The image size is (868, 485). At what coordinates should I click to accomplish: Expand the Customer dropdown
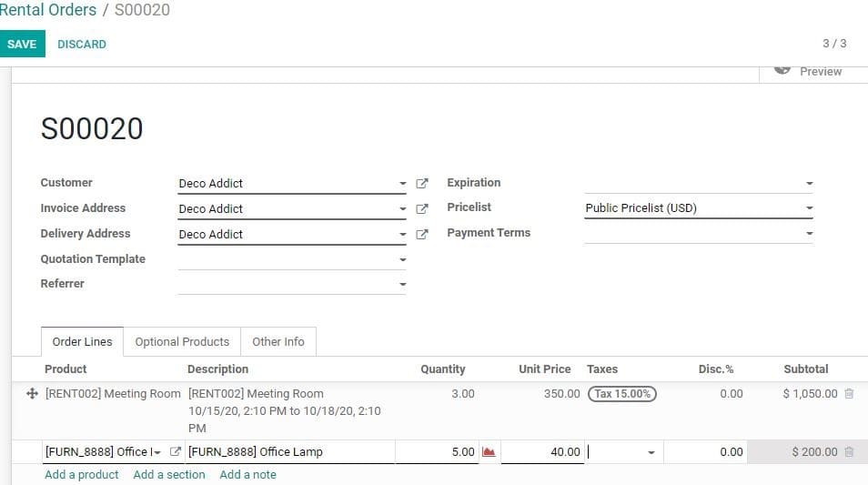click(402, 183)
